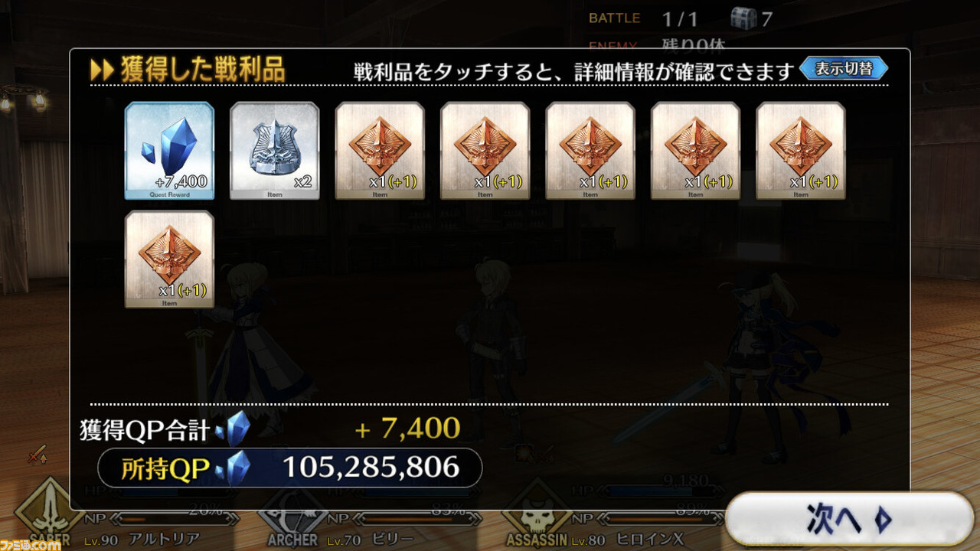Select the SABER class icon for アルトリア
This screenshot has height=551, width=980.
click(51, 517)
